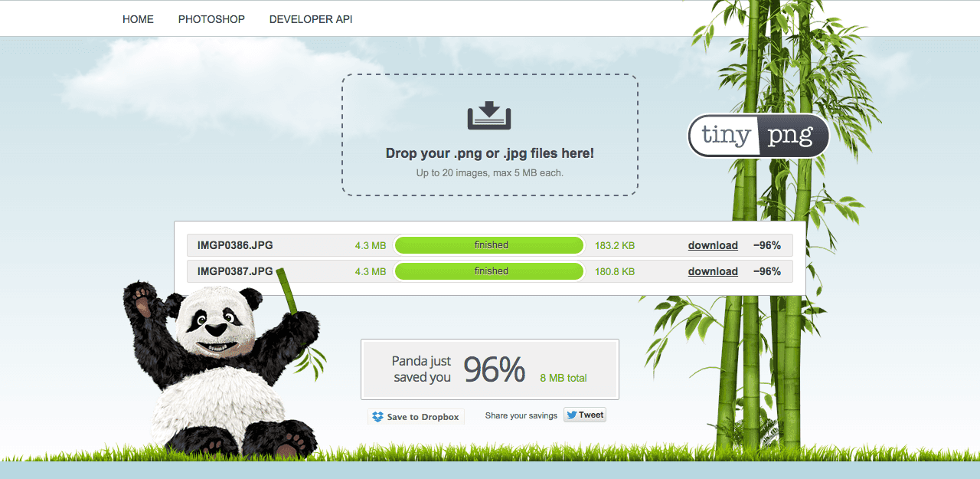Viewport: 980px width, 479px height.
Task: Select the file name IMGP0386.JPG
Action: (235, 245)
